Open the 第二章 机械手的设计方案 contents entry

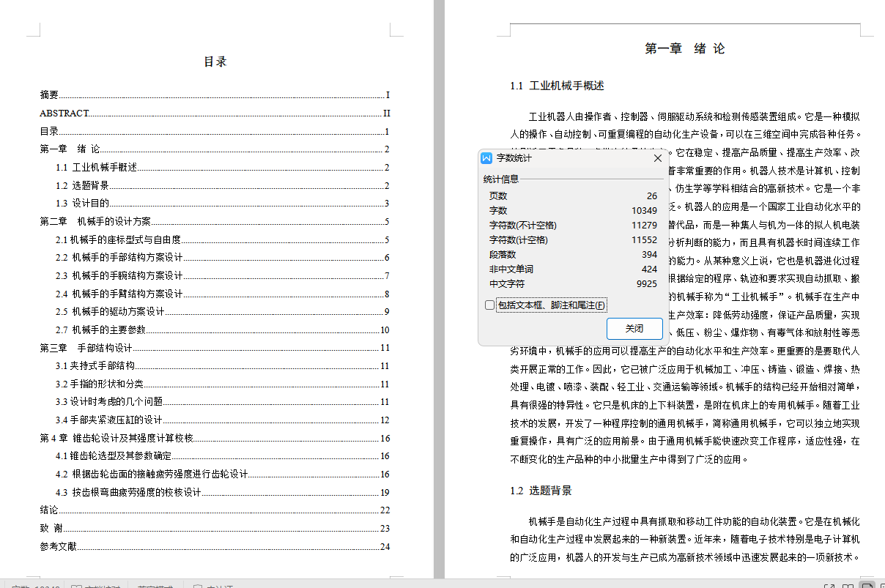point(215,222)
